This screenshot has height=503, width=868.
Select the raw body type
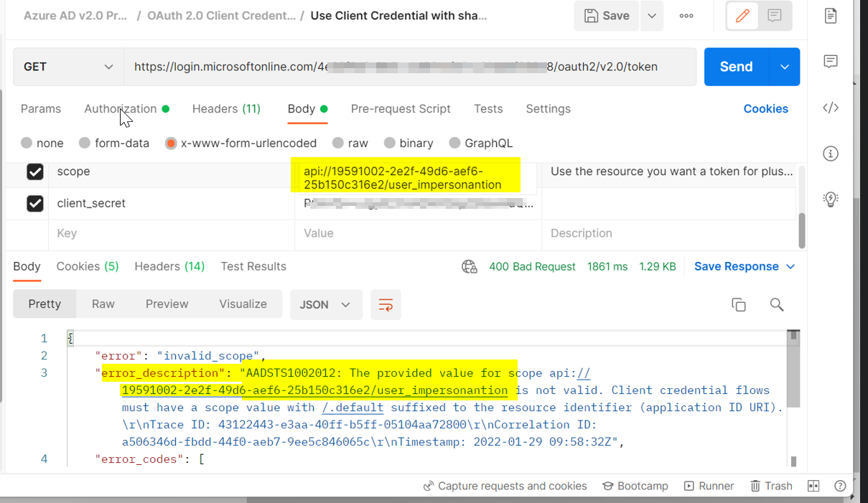pyautogui.click(x=338, y=143)
